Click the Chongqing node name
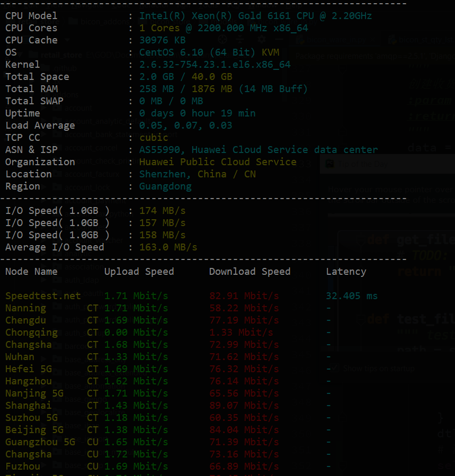This screenshot has width=455, height=476. [31, 333]
